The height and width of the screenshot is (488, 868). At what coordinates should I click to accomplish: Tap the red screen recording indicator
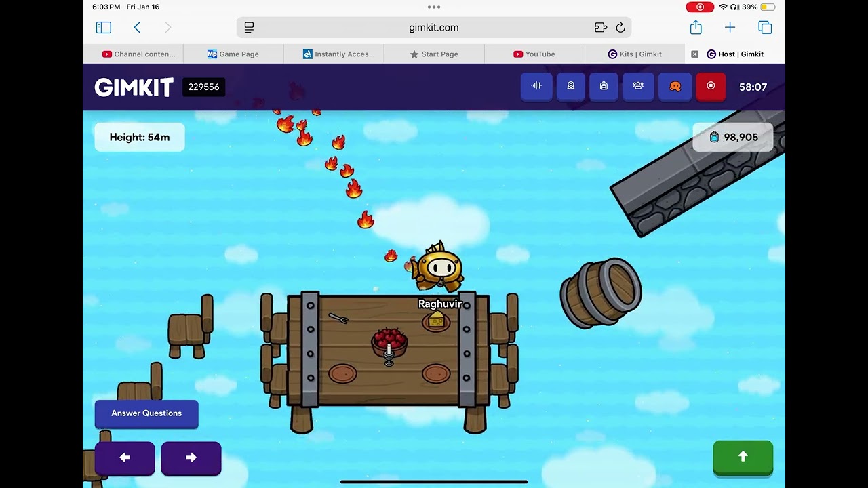[700, 7]
